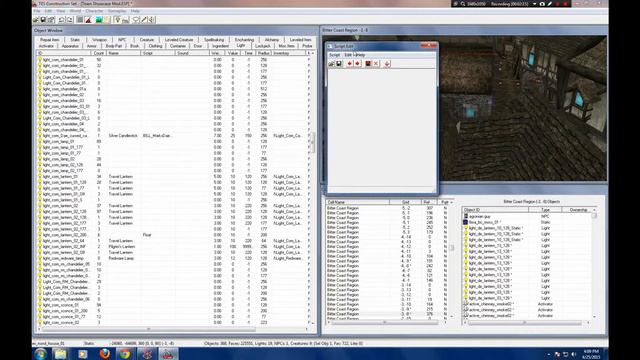Switch to the Leveled Creature tab
Screen dimensions: 640x360
coord(179,40)
